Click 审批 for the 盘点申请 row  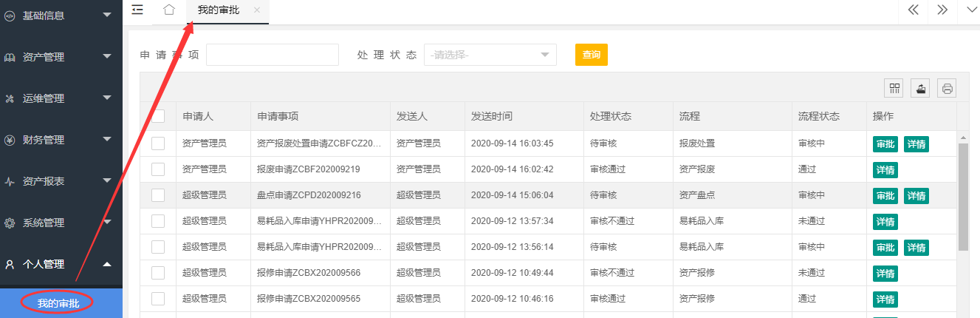point(885,196)
